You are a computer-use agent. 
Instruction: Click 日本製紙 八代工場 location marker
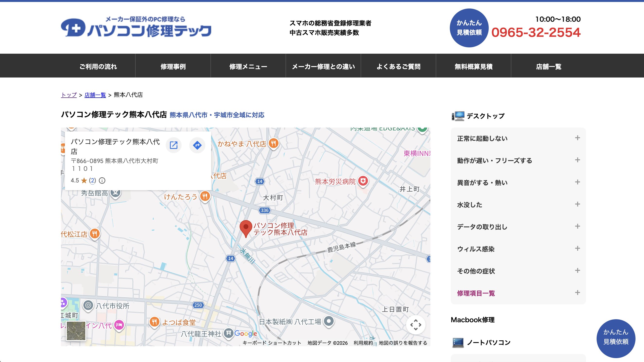(x=329, y=321)
